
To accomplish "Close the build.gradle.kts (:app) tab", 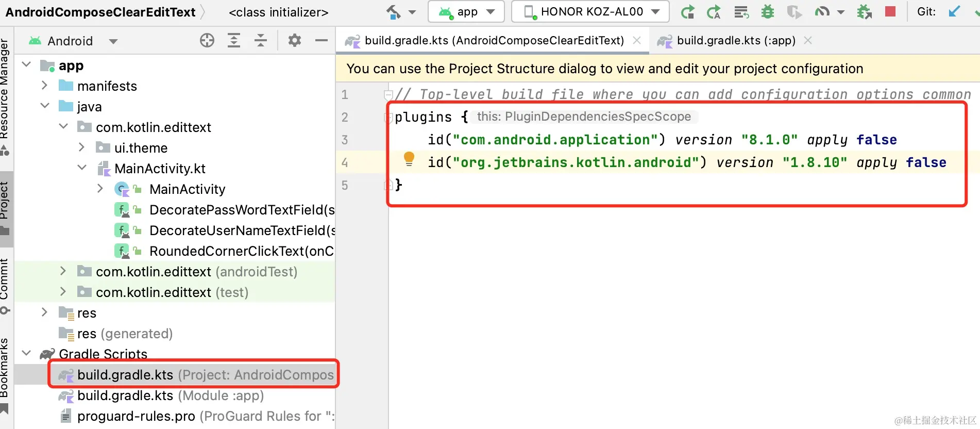I will [808, 40].
